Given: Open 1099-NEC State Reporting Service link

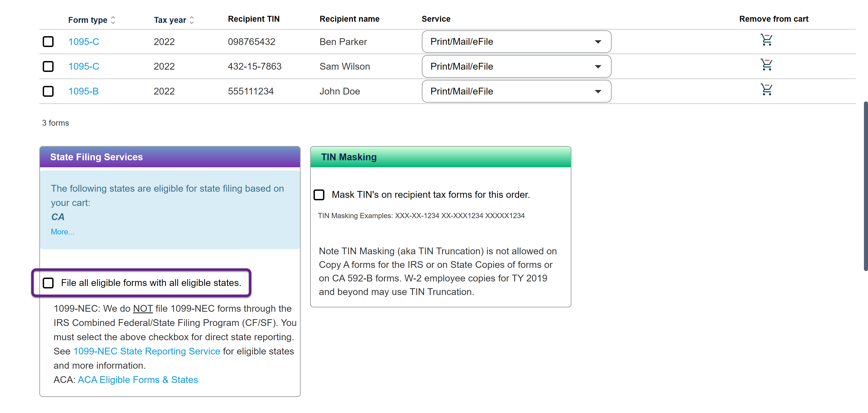Looking at the screenshot, I should pos(146,351).
